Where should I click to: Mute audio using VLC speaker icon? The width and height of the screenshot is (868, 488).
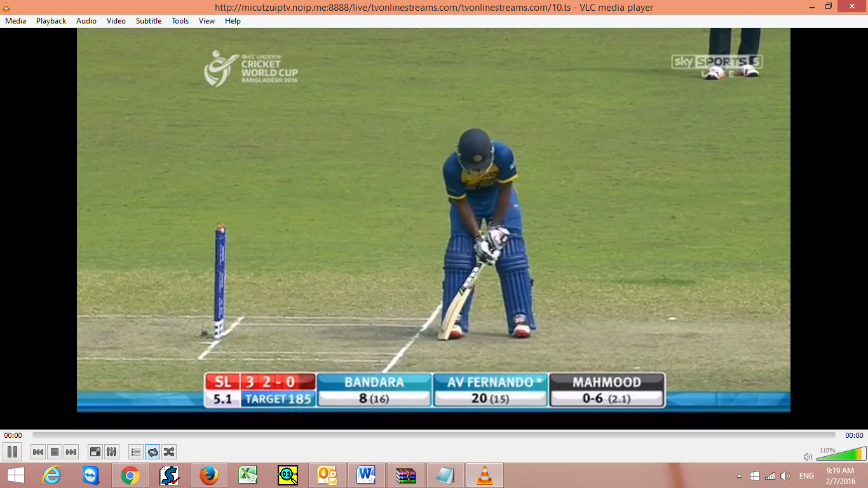808,456
